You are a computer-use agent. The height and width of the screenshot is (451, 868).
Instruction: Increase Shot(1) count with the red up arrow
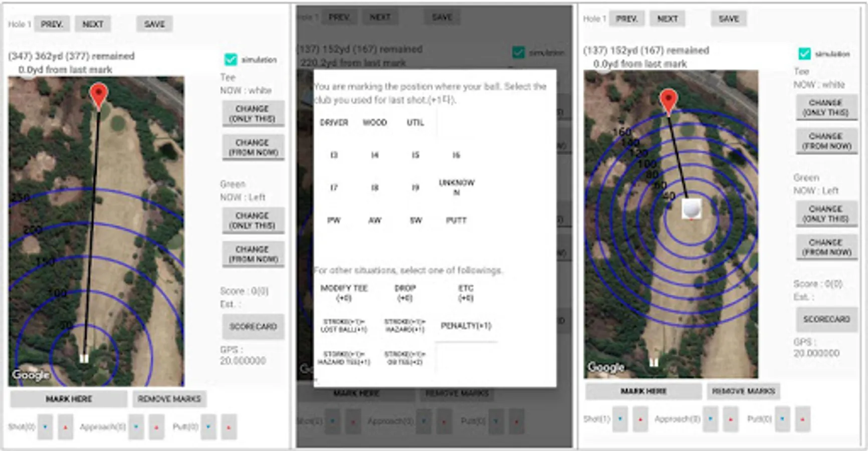point(640,419)
